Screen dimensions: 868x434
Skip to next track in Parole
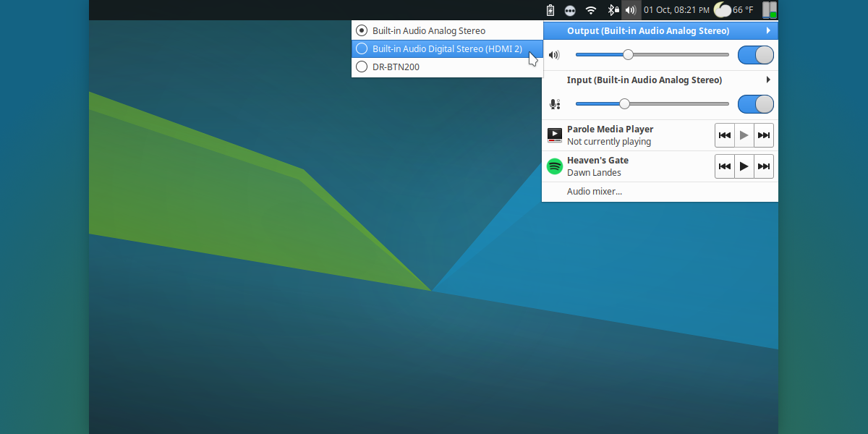click(763, 135)
